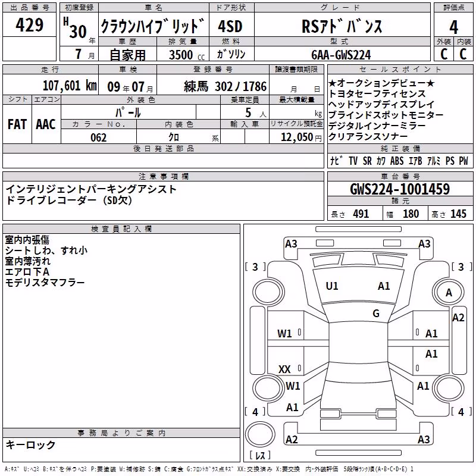The width and height of the screenshot is (476, 476).
Task: Click note ドライブレコーダー (SD欠)
Action: click(x=69, y=200)
